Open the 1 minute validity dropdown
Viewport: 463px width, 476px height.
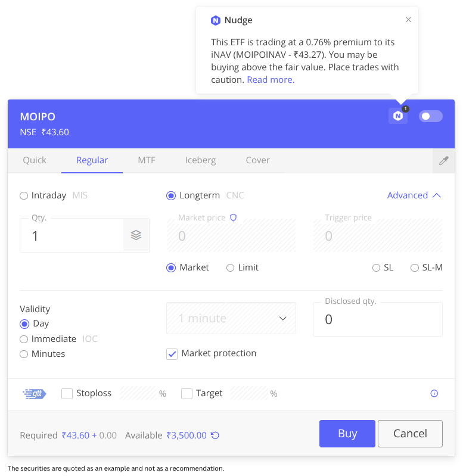(x=231, y=318)
